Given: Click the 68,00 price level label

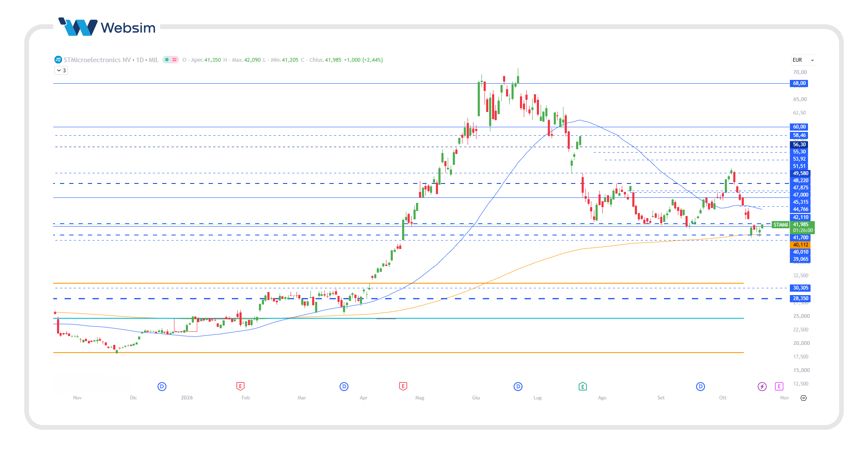Looking at the screenshot, I should [x=799, y=83].
